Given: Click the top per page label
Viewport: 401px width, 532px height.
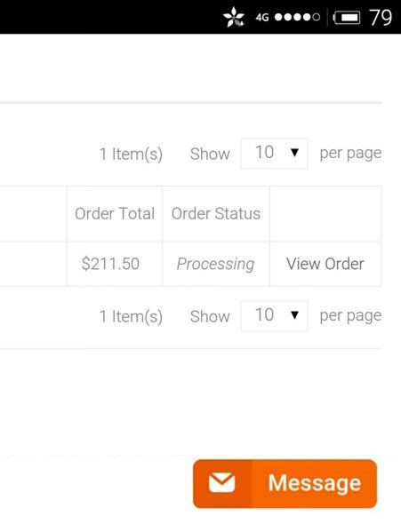Looking at the screenshot, I should coord(350,154).
